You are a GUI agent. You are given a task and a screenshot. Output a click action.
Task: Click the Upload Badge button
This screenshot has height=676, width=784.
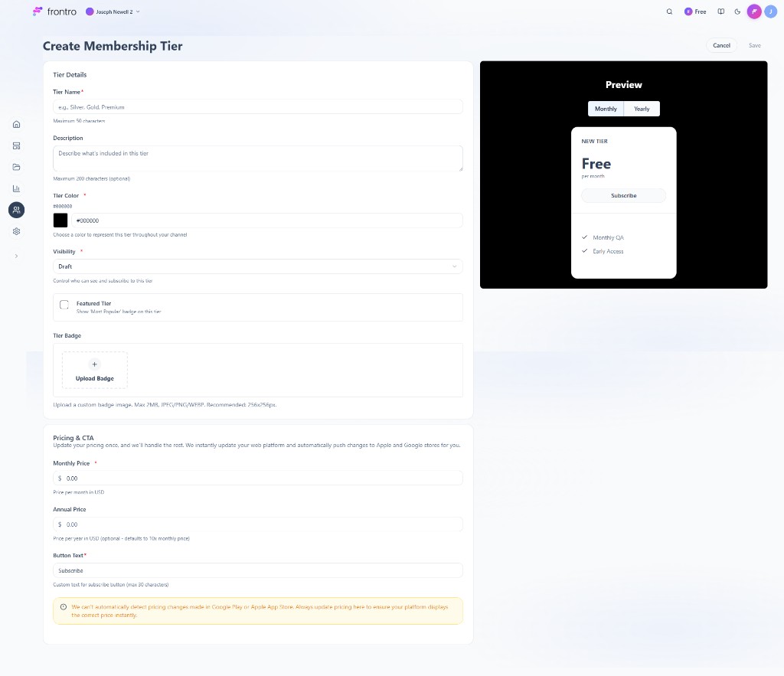[x=95, y=371]
